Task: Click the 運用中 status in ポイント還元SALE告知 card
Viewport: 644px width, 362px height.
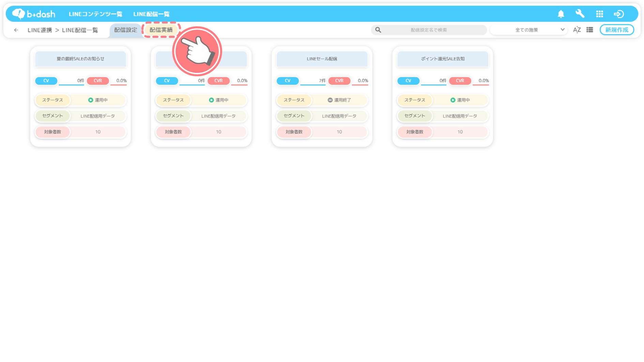Action: 460,100
